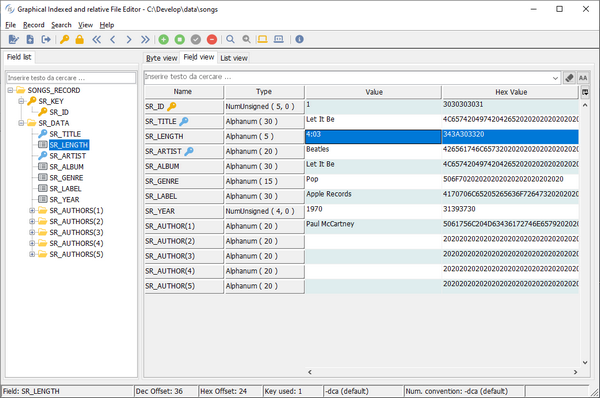Click the column chooser icon beside Hex Value
Viewport: 600px width, 398px height.
point(585,92)
